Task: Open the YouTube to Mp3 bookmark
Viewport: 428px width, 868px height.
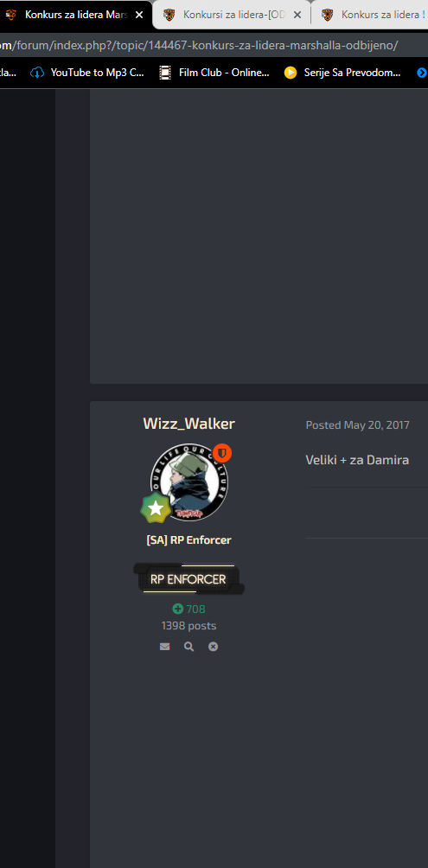Action: tap(87, 72)
